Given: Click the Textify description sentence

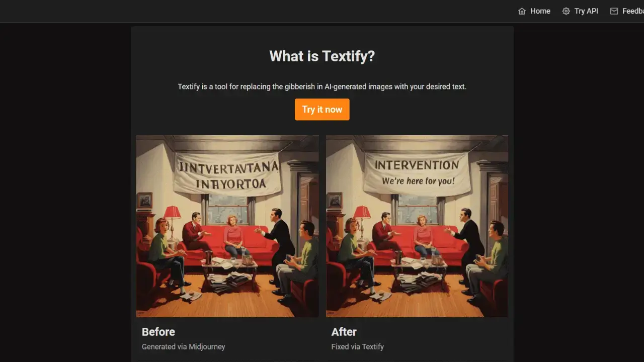Looking at the screenshot, I should 322,86.
